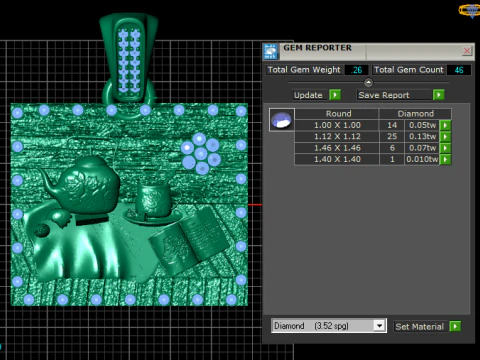480x360 pixels.
Task: Click green arrow for 1.40 X 1.40 row
Action: tap(445, 159)
